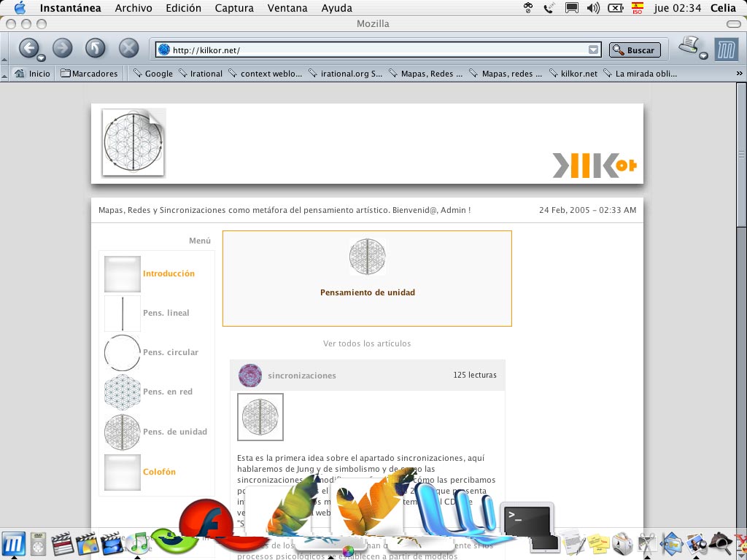Open the Archivo menu

coord(133,8)
